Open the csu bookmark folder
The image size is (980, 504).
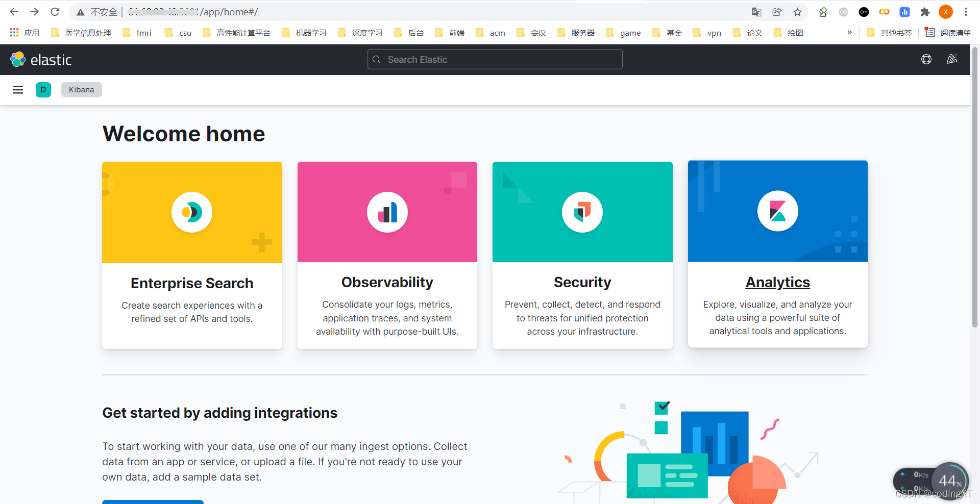coord(179,33)
